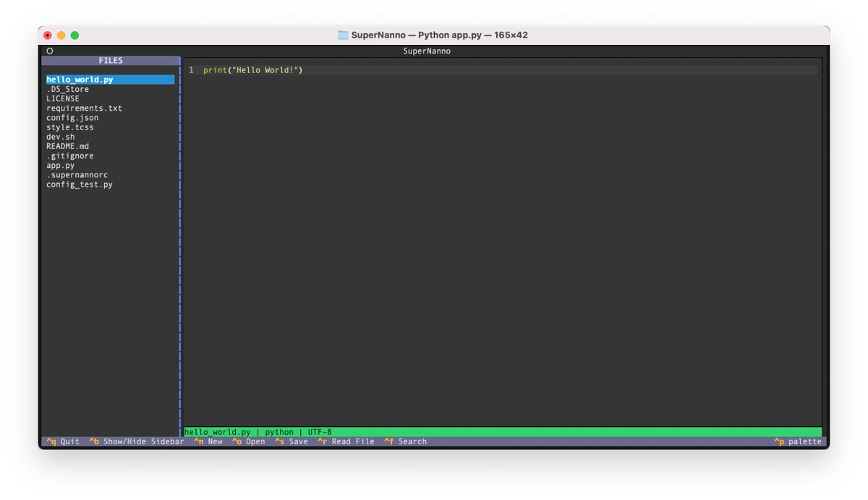The height and width of the screenshot is (500, 868).
Task: Click the green full-screen window button
Action: (x=75, y=35)
